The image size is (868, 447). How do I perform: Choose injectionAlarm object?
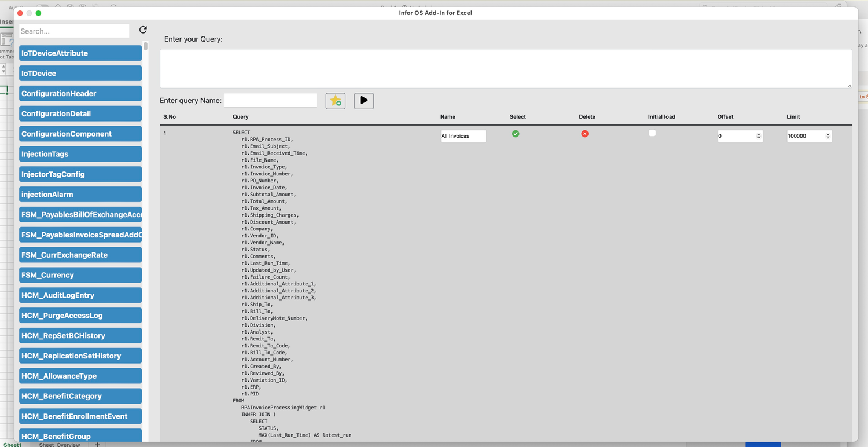[x=80, y=195]
